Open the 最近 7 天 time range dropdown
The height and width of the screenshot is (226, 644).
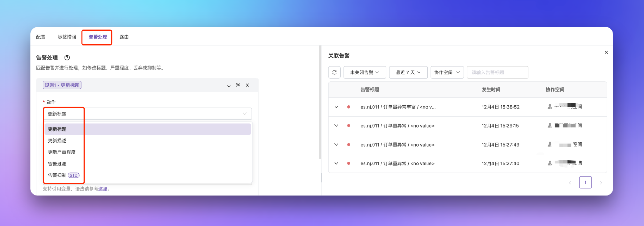coord(408,72)
